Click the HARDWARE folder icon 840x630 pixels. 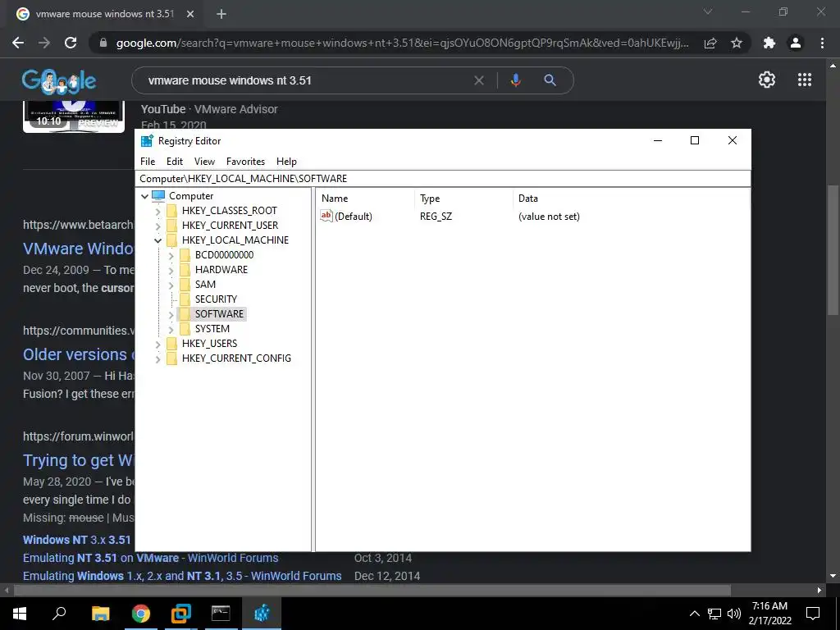[185, 269]
